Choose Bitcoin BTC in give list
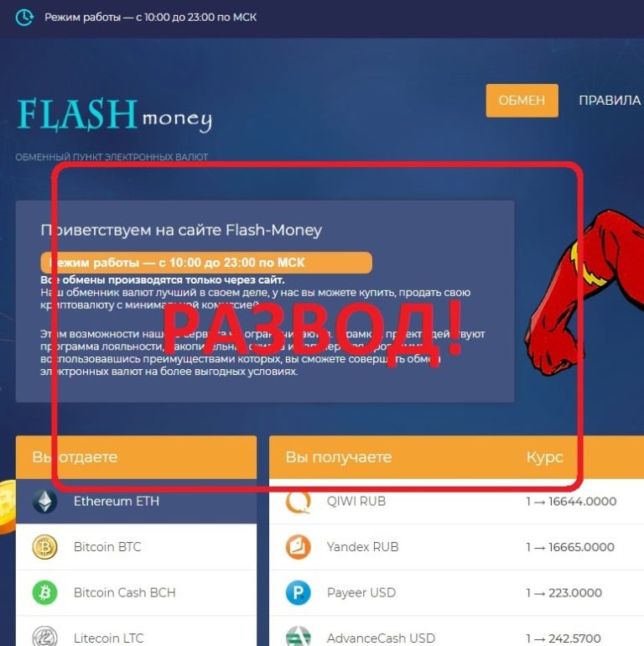 click(x=137, y=547)
